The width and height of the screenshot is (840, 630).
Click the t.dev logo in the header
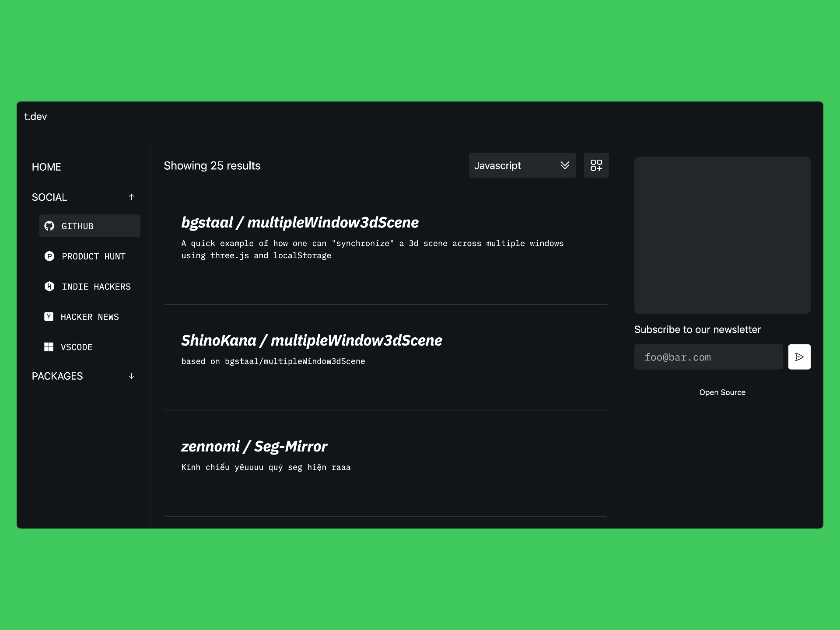pyautogui.click(x=35, y=116)
